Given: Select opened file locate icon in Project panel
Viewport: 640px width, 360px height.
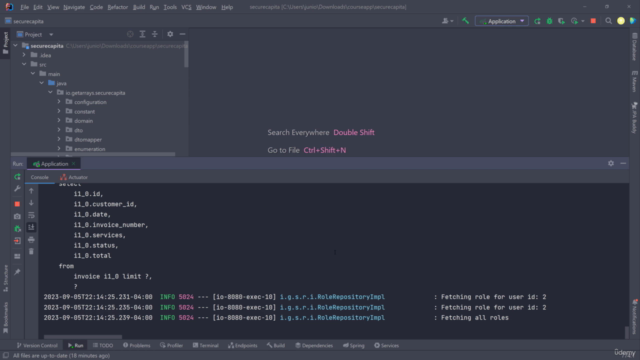Looking at the screenshot, I should click(130, 34).
